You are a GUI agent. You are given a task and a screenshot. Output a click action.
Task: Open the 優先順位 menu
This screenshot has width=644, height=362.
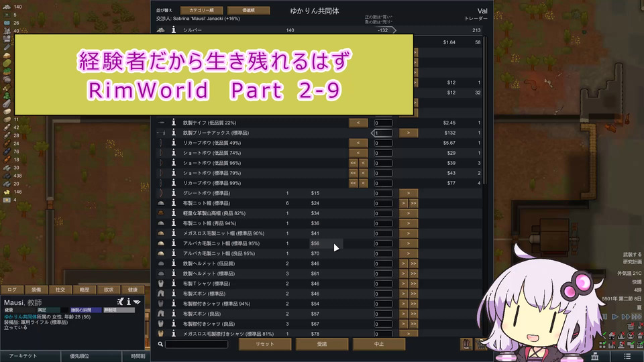tap(91, 356)
